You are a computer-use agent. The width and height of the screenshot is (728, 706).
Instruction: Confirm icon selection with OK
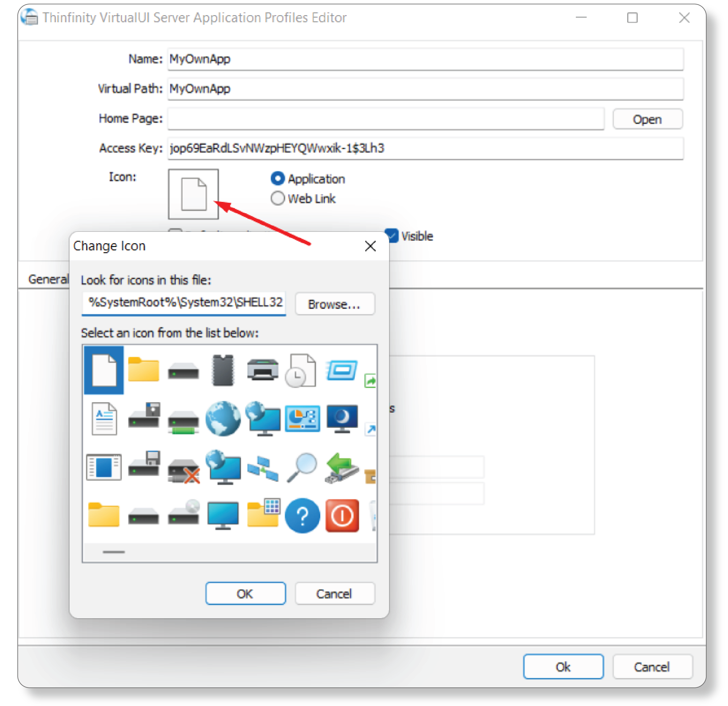click(x=246, y=593)
